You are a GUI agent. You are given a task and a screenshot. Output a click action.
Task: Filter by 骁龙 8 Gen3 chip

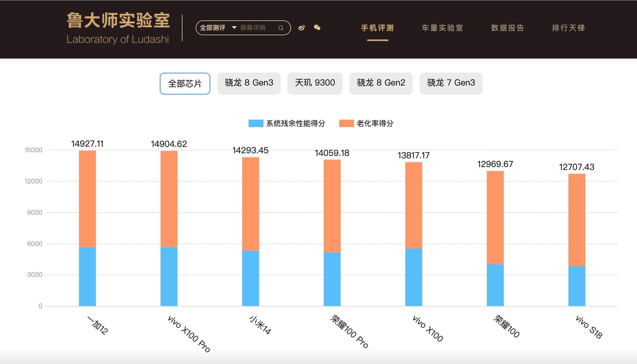click(249, 83)
